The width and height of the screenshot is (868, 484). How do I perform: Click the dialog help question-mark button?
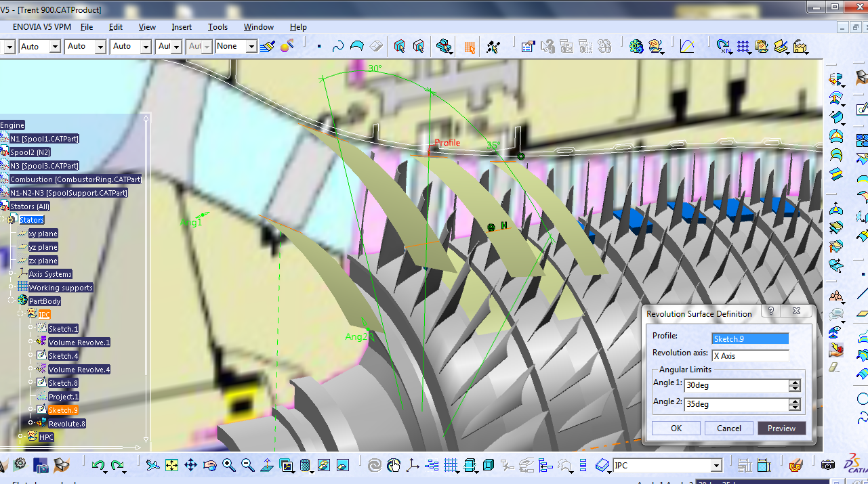tap(770, 311)
